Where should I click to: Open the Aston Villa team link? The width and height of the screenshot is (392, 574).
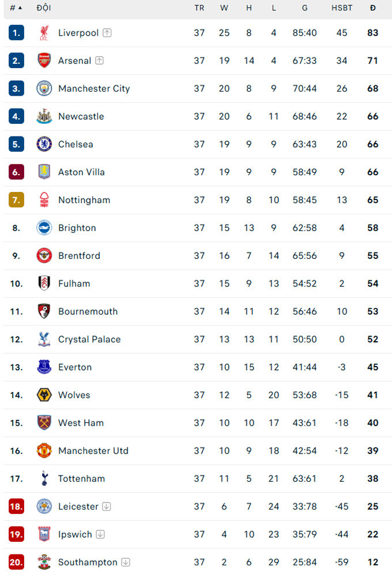[x=81, y=172]
